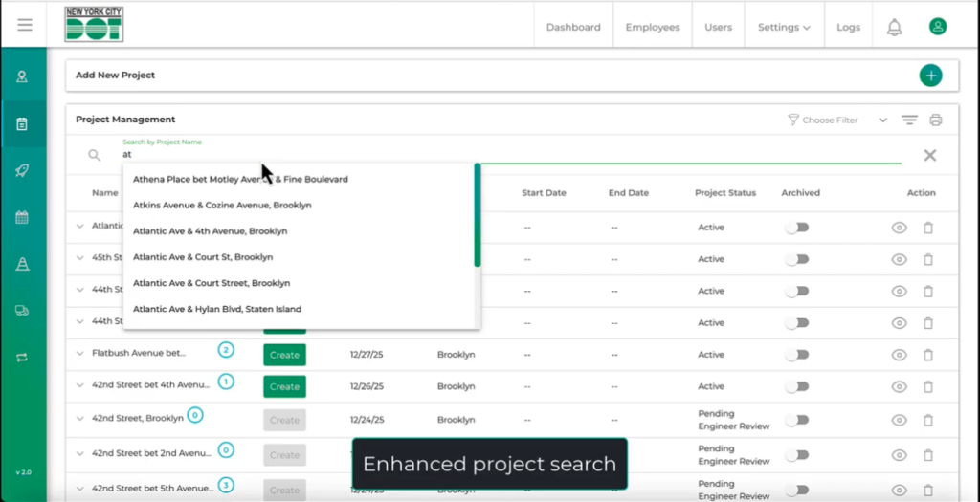
Task: Click the printer icon in Project Management
Action: click(x=936, y=120)
